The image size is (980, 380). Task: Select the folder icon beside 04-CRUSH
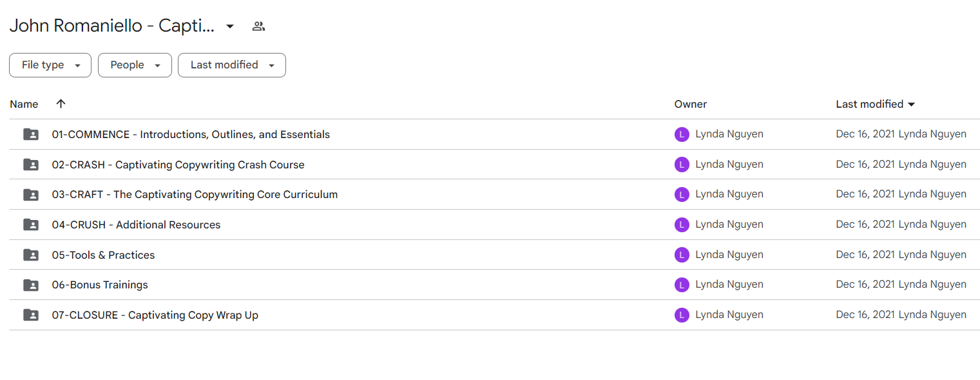[31, 225]
